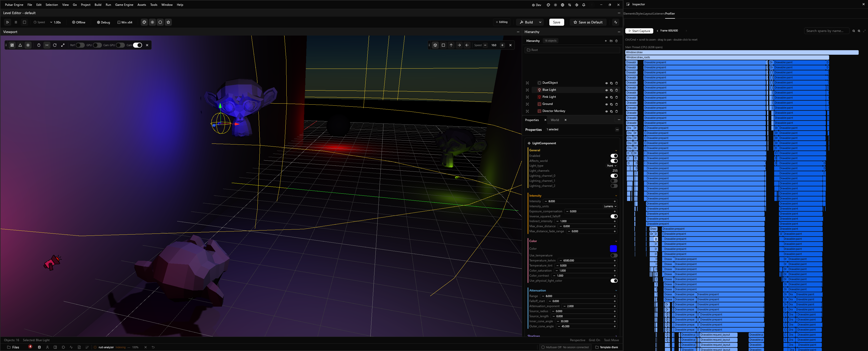The width and height of the screenshot is (868, 351).
Task: Switch to the World tab
Action: tap(555, 120)
